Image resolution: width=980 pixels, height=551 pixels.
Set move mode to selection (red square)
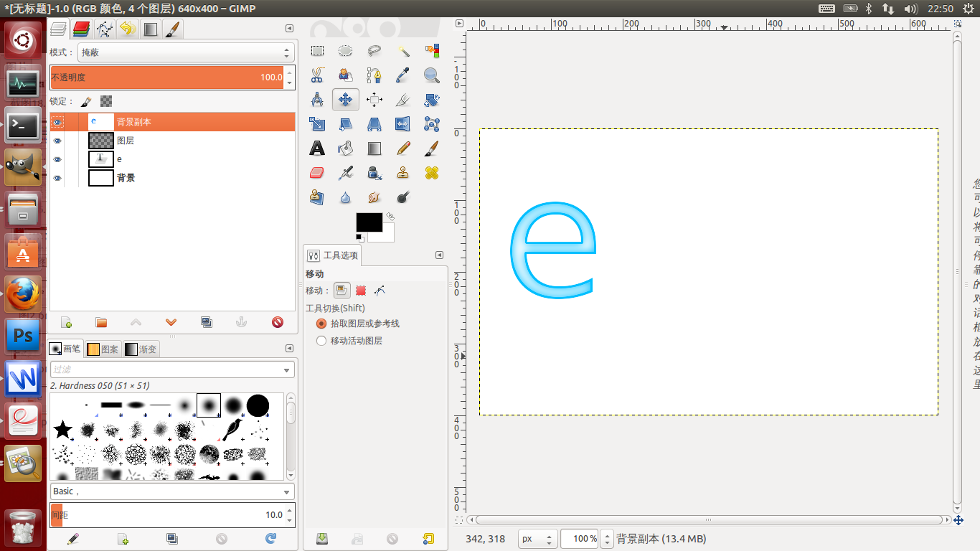(x=361, y=291)
